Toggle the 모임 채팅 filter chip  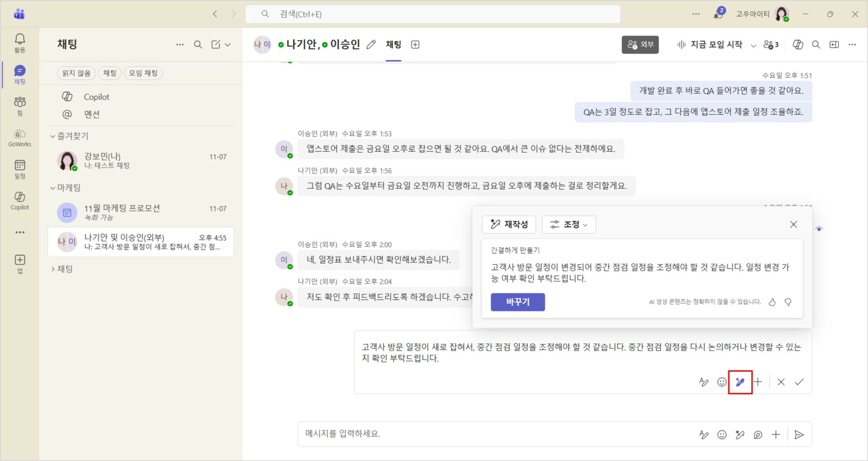(143, 73)
